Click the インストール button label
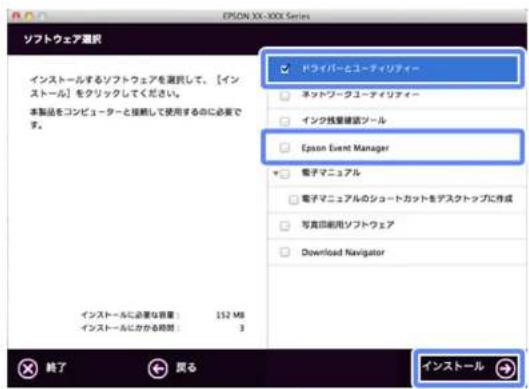Image resolution: width=529 pixels, height=389 pixels. (453, 366)
